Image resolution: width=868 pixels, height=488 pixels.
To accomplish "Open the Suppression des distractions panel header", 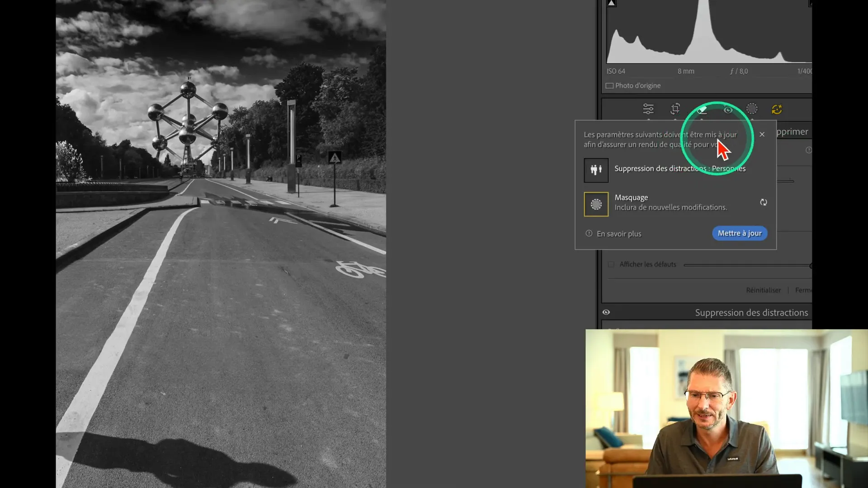I will click(751, 313).
